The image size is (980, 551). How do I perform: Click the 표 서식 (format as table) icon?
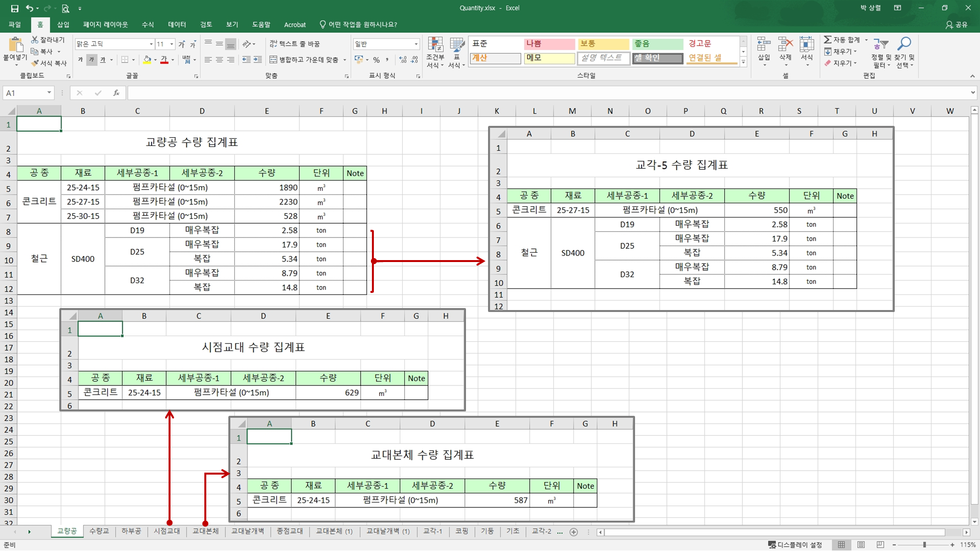pos(456,51)
